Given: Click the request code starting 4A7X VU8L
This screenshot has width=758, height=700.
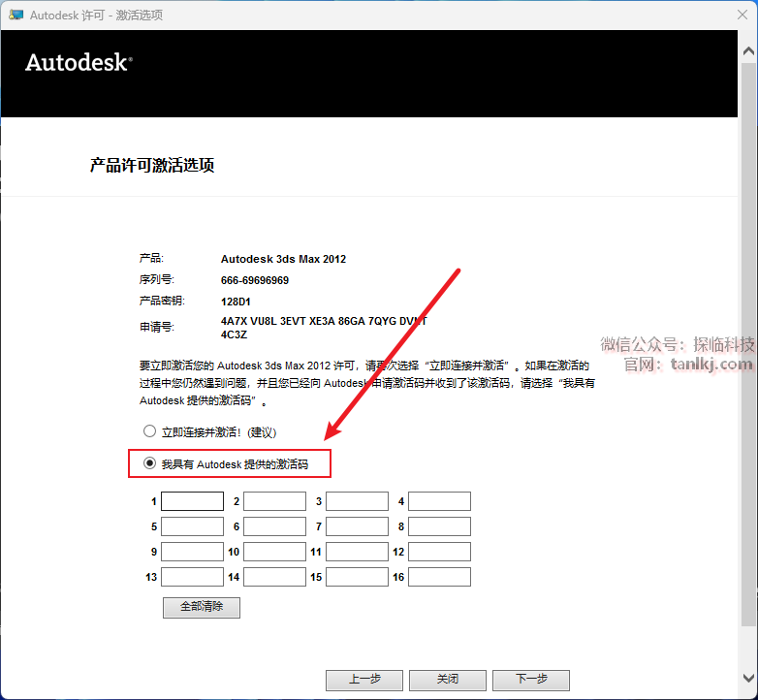Looking at the screenshot, I should (324, 321).
